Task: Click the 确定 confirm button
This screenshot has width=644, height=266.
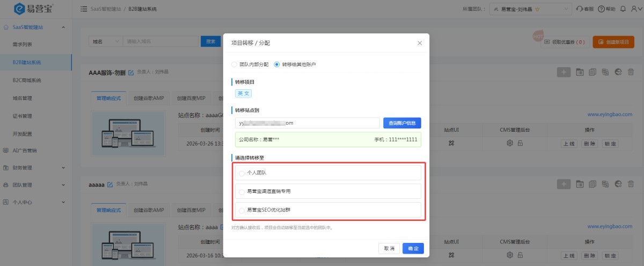Action: pyautogui.click(x=413, y=248)
